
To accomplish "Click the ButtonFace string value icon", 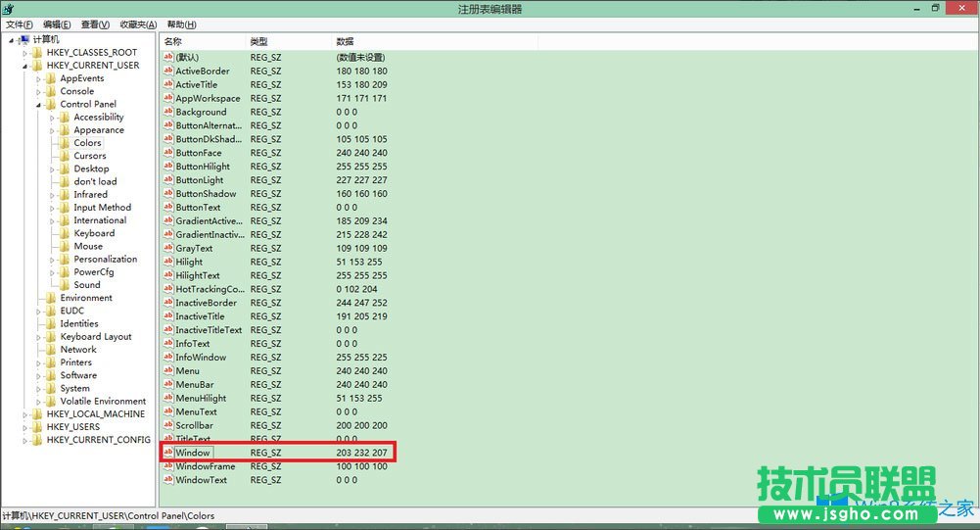I will [168, 153].
